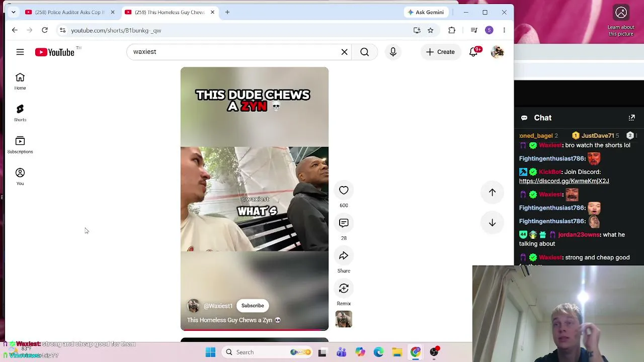
Task: Bookmark this page with the star
Action: point(431,30)
